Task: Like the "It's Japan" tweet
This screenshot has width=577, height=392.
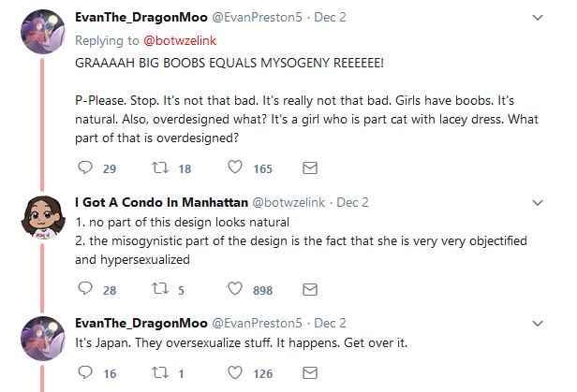Action: point(236,374)
